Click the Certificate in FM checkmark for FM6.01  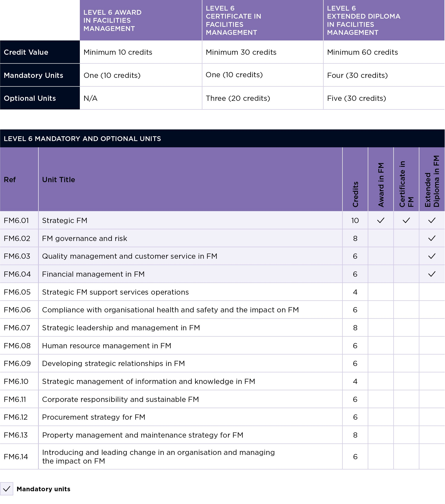[x=406, y=220]
